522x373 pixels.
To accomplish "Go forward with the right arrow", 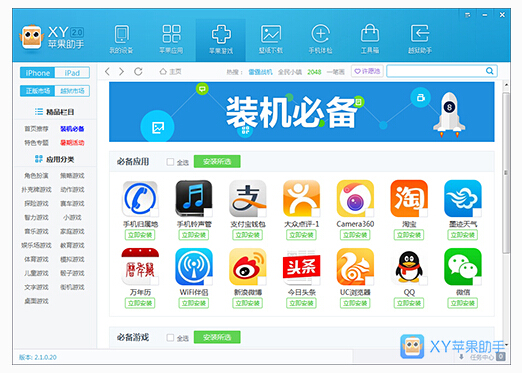I will click(x=122, y=71).
